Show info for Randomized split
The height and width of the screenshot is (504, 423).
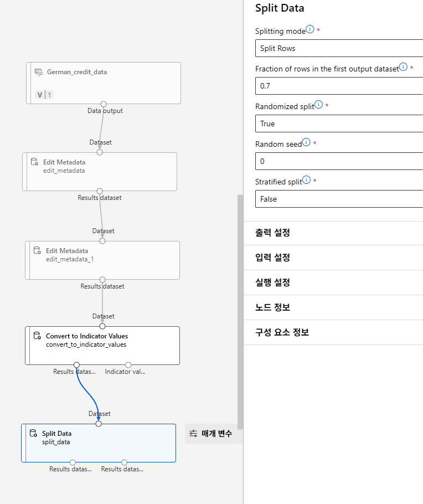318,105
